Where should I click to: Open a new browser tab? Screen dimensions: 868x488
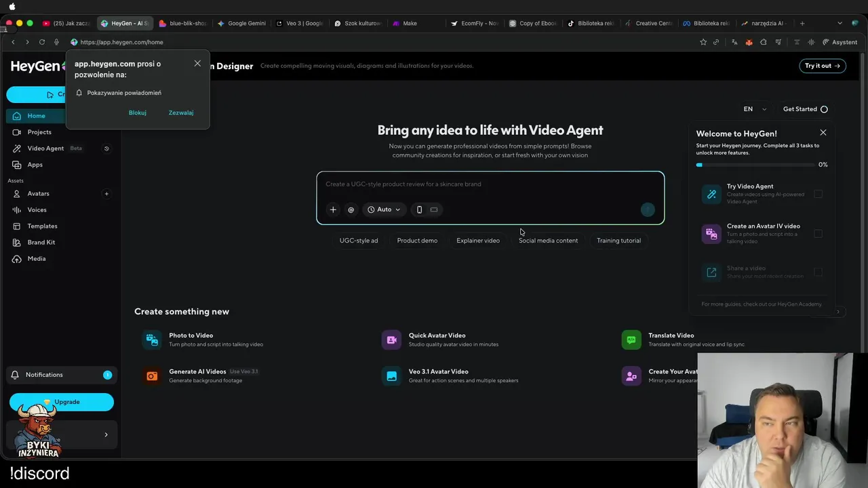802,23
